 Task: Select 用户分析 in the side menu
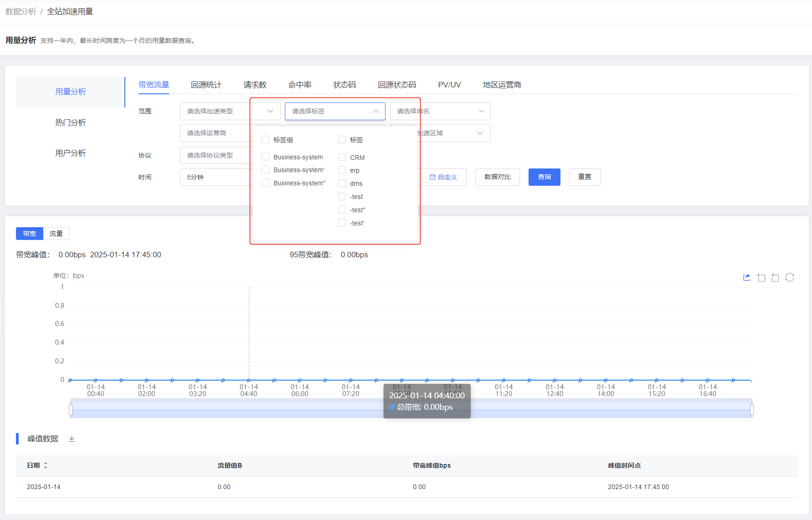click(70, 153)
